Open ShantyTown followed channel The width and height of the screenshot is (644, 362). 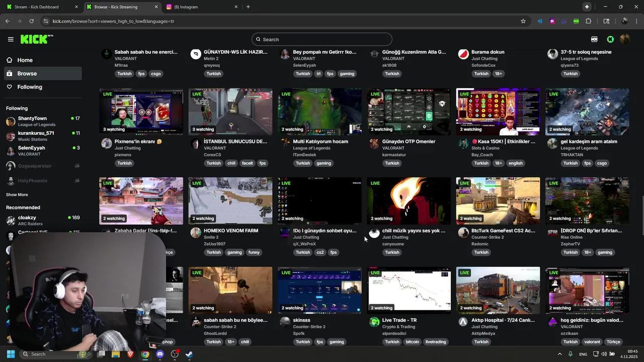pyautogui.click(x=43, y=121)
